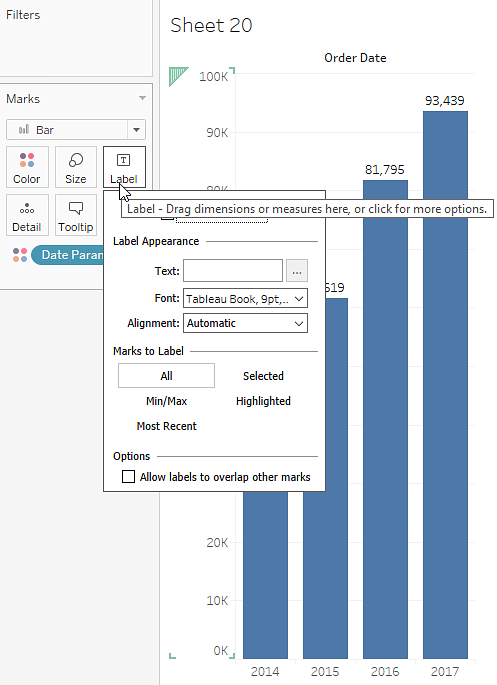The width and height of the screenshot is (497, 685).
Task: Click the ellipsis button next to Text
Action: tap(297, 271)
